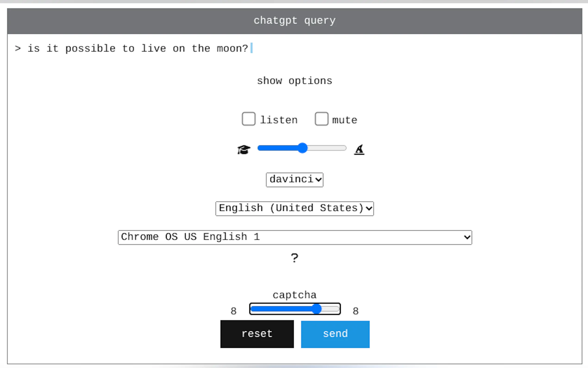Click the number 8 following the captcha slider

pyautogui.click(x=355, y=311)
